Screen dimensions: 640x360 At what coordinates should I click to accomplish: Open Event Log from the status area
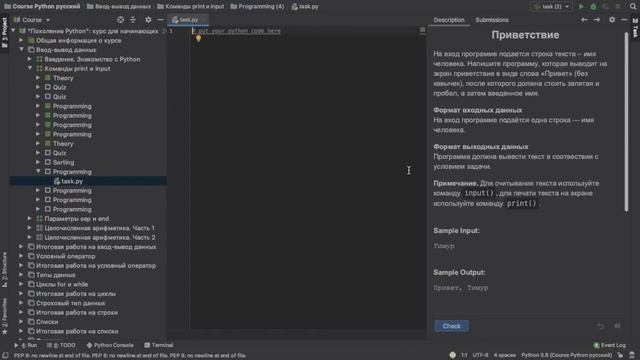[x=609, y=345]
